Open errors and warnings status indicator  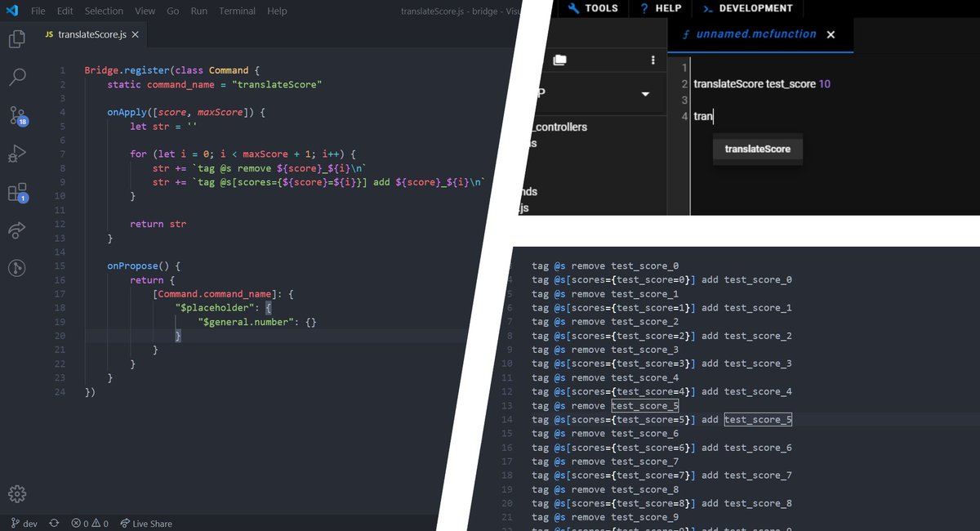pos(90,524)
